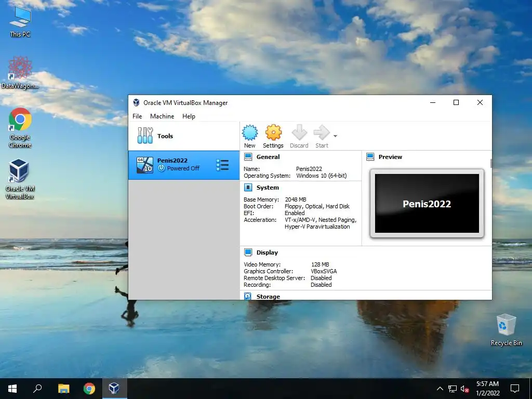Click the 'Powered Off' status text
This screenshot has width=532, height=399.
tap(183, 168)
